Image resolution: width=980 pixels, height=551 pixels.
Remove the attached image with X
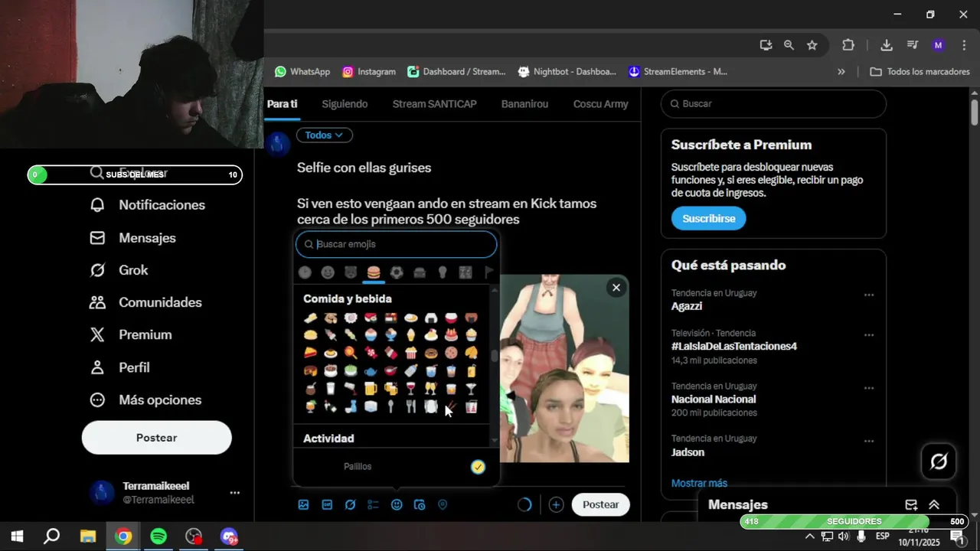(x=616, y=288)
